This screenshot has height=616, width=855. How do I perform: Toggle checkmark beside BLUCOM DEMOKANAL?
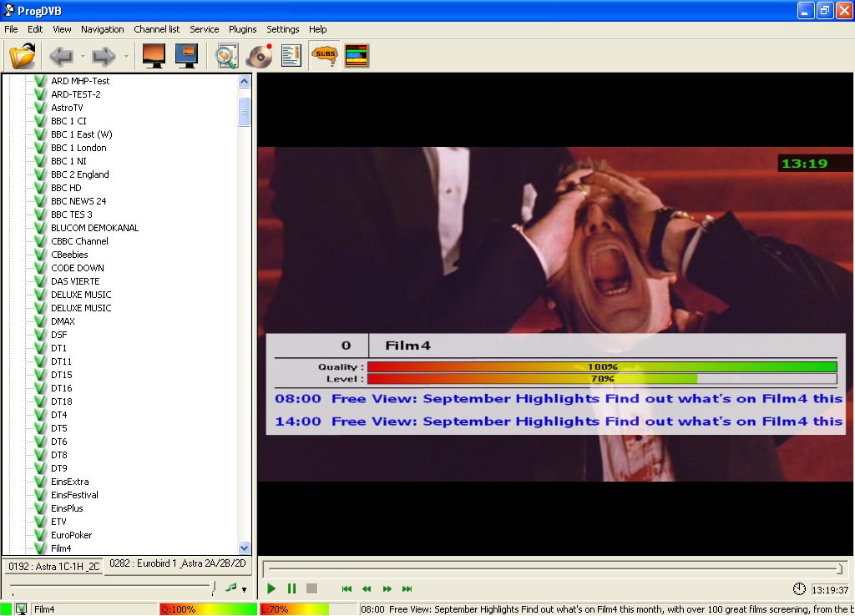click(x=40, y=228)
